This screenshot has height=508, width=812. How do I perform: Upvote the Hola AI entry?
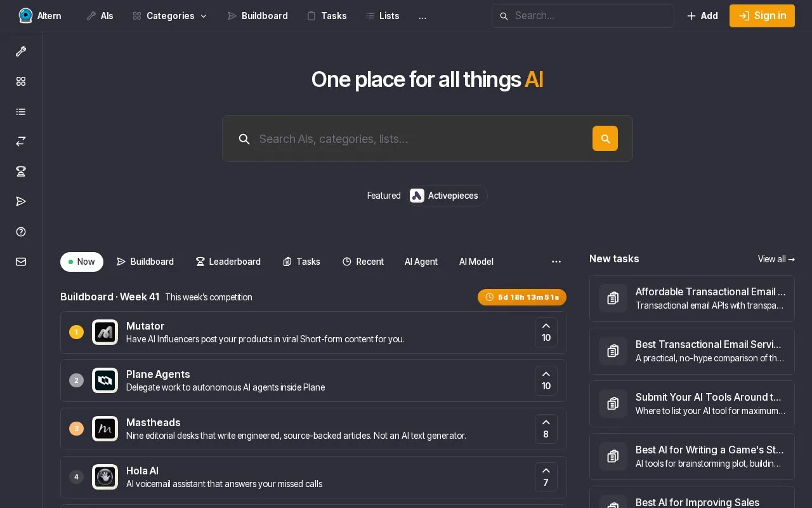tap(546, 477)
